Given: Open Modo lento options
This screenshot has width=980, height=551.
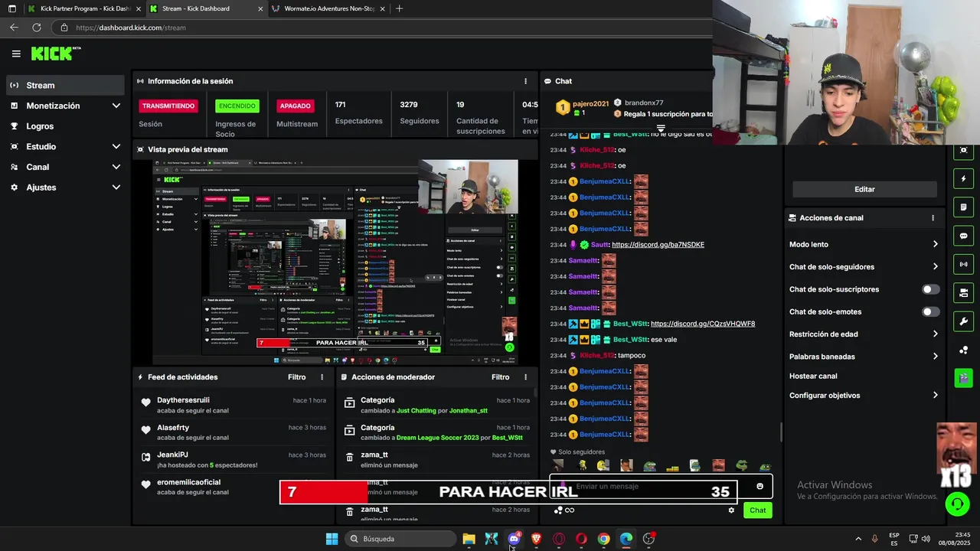Looking at the screenshot, I should (x=864, y=245).
